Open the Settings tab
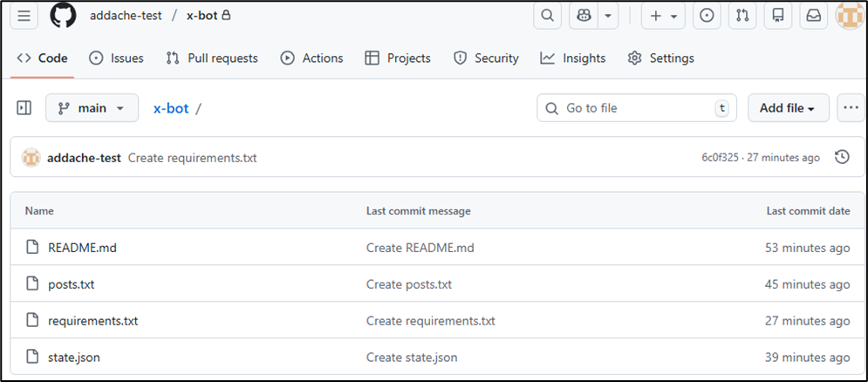Screen dimensions: 868x382 coord(660,58)
